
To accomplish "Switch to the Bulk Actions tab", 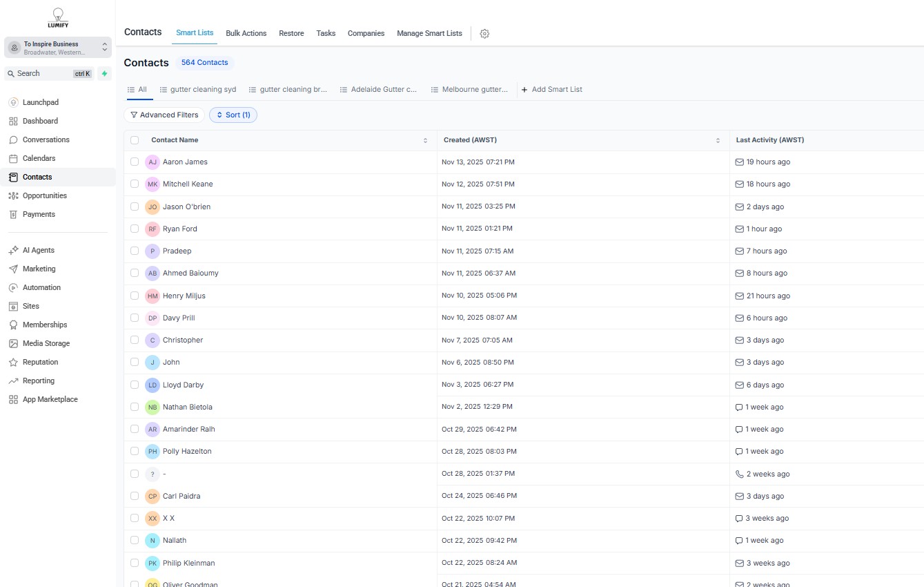I will pos(246,33).
